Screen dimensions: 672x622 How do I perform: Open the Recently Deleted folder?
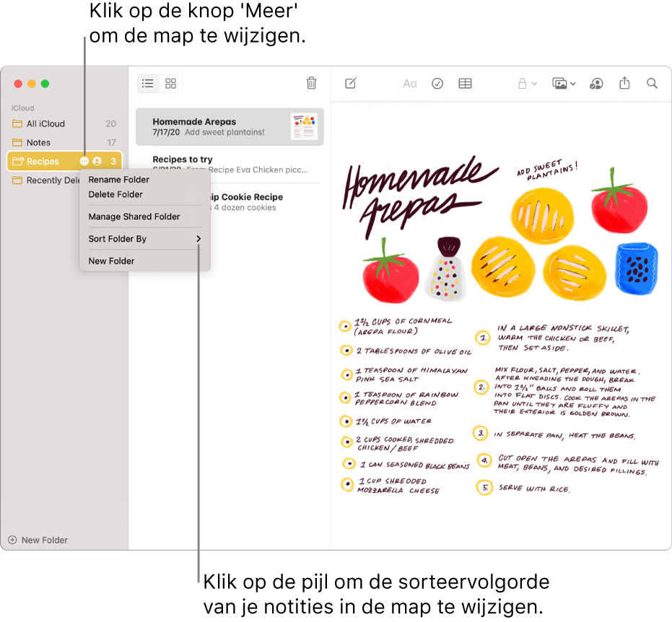(x=46, y=180)
